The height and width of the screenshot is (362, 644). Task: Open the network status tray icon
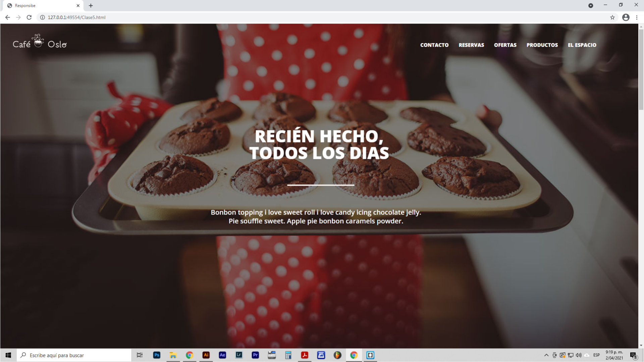pyautogui.click(x=571, y=355)
